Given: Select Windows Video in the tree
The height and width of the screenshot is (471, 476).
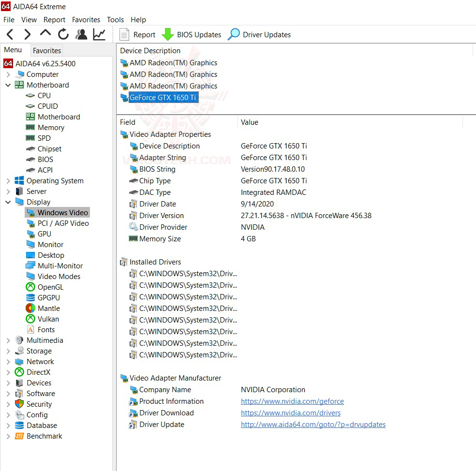Looking at the screenshot, I should pos(62,213).
